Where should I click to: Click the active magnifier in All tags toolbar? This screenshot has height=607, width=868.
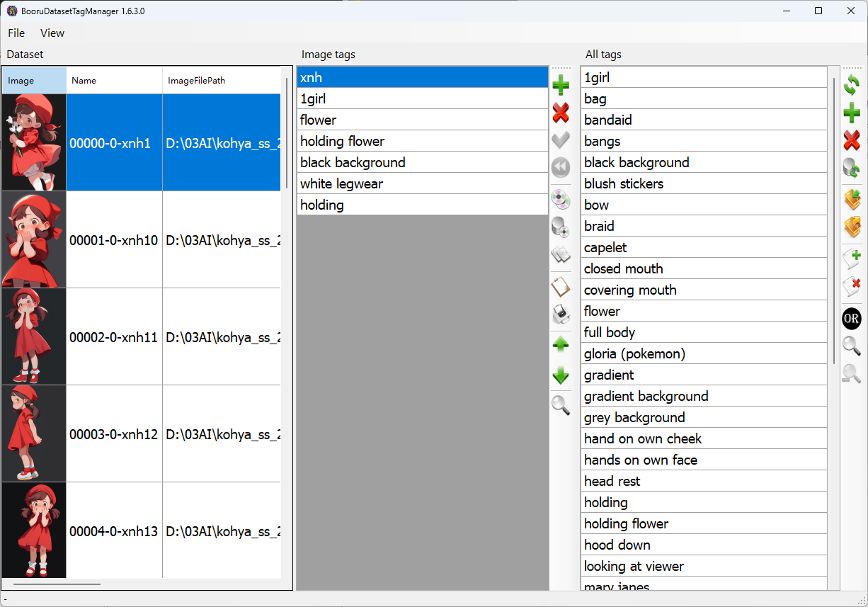(x=852, y=346)
